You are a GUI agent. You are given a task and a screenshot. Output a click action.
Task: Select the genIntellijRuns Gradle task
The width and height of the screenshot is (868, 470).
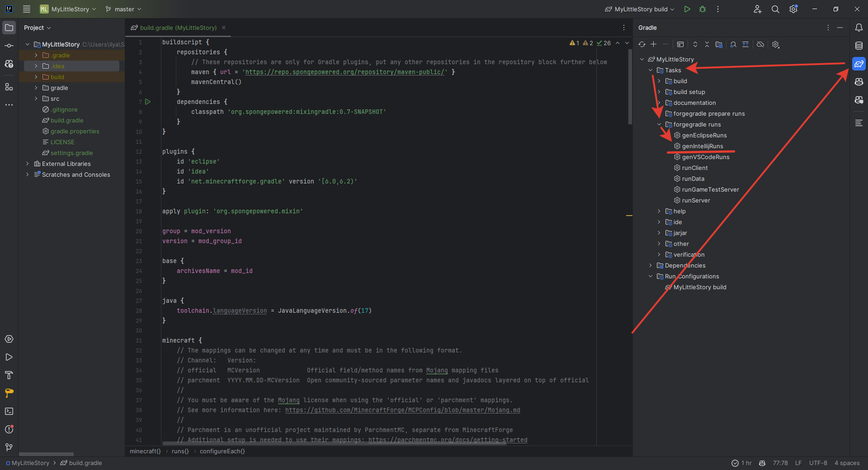[703, 146]
